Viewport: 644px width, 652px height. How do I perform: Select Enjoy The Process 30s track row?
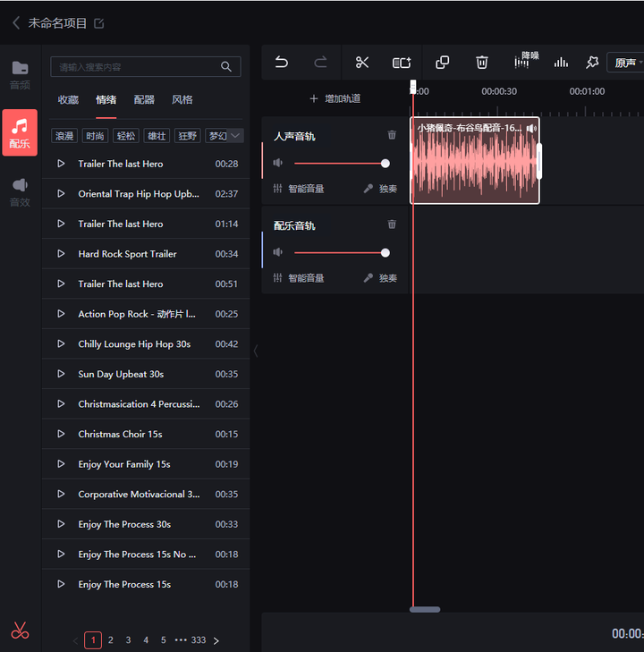click(146, 524)
